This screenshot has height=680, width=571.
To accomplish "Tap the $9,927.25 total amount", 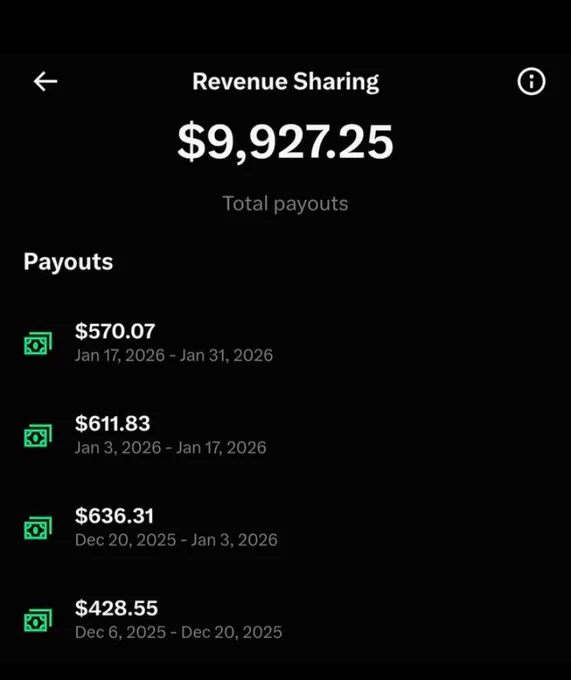I will (285, 142).
